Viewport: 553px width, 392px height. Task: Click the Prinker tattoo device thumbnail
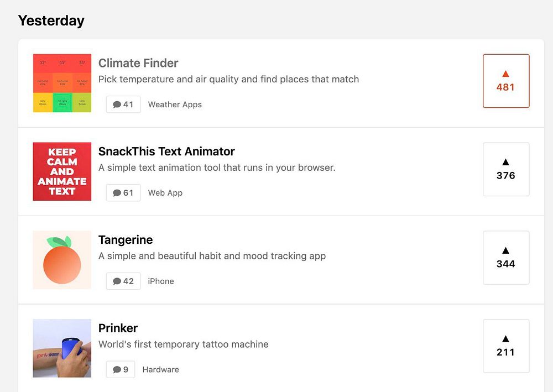(62, 348)
